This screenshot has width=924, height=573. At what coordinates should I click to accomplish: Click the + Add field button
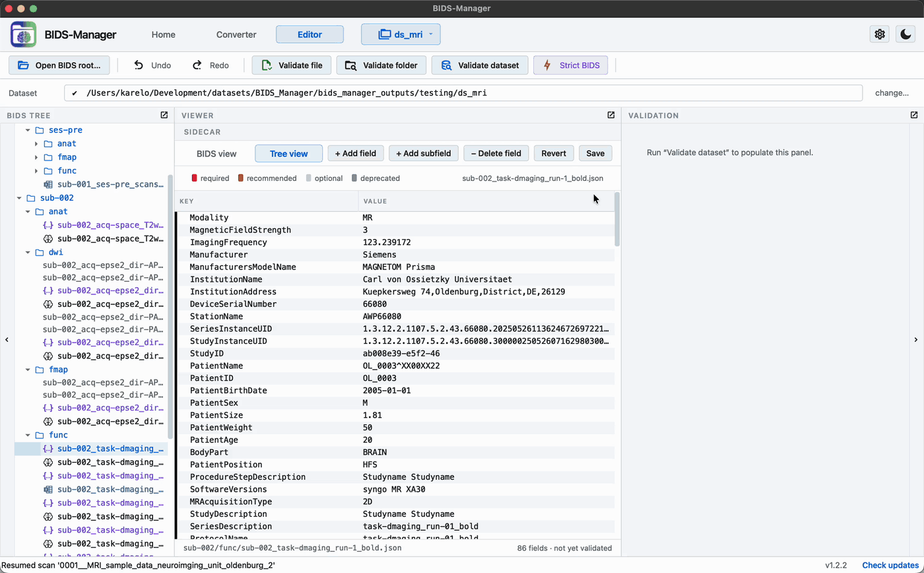point(355,153)
